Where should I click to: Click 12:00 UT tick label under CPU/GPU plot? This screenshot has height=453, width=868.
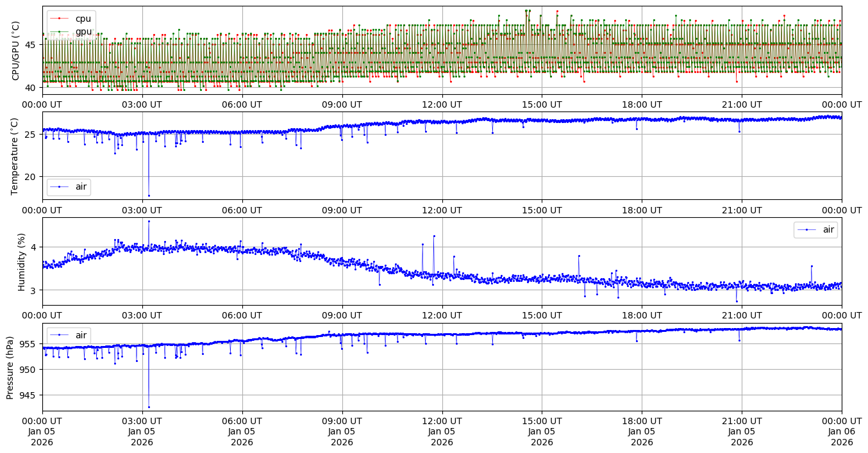(x=442, y=104)
